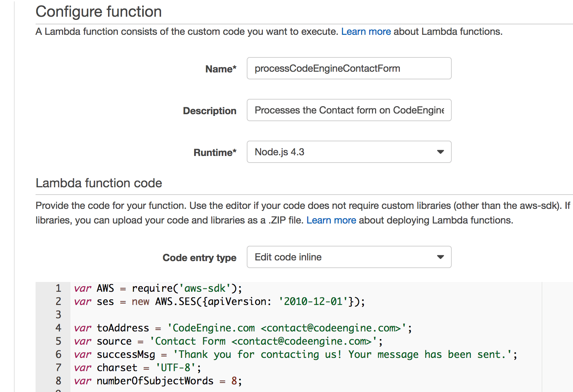Viewport: 573px width, 392px height.
Task: Click line number 6 in gutter
Action: [x=58, y=354]
